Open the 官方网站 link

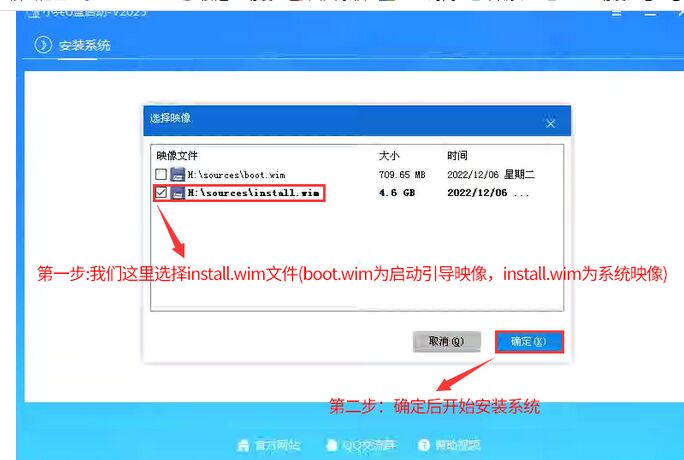(x=277, y=445)
